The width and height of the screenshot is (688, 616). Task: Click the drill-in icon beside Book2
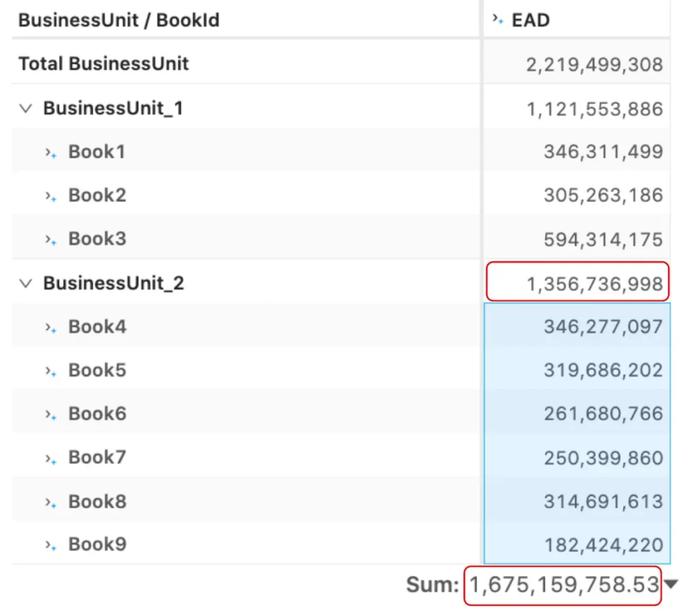(51, 197)
